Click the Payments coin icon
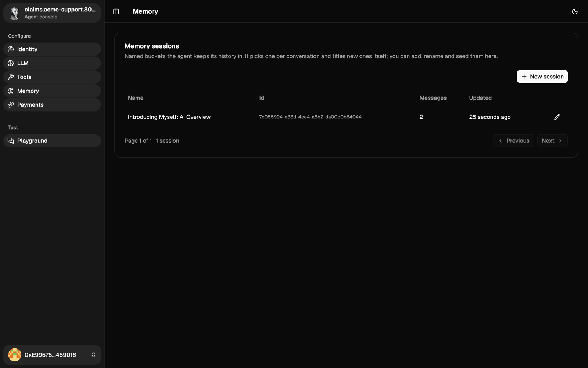The width and height of the screenshot is (588, 368). pos(11,105)
